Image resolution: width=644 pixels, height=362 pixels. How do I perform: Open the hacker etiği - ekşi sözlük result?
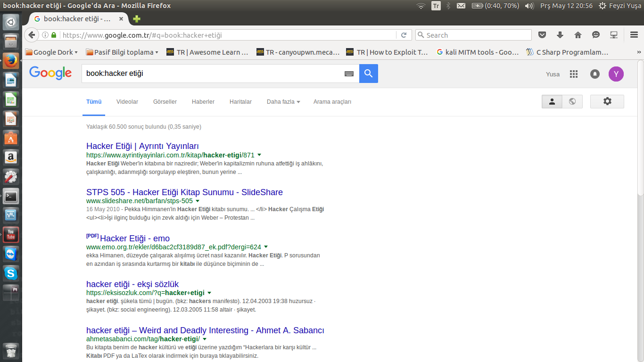click(x=132, y=284)
